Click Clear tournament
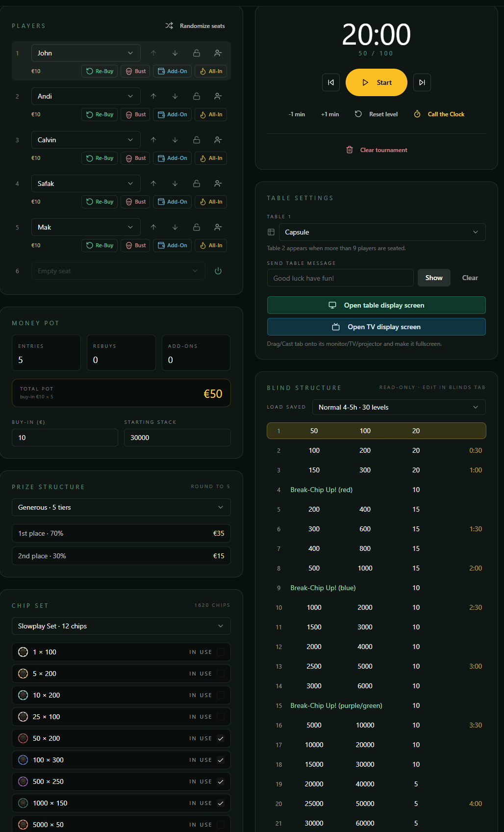Image resolution: width=504 pixels, height=832 pixels. coord(377,150)
